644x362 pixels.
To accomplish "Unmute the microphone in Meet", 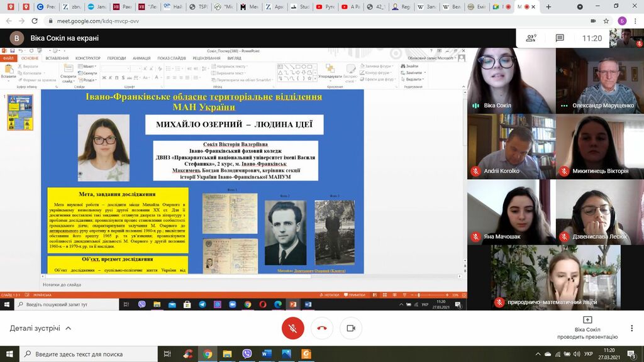I will (x=292, y=328).
